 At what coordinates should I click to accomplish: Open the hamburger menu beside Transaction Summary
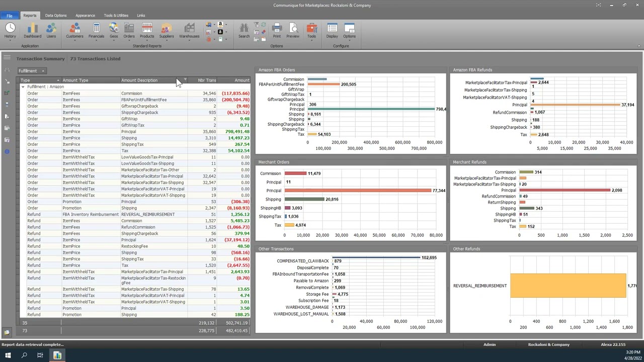point(7,58)
